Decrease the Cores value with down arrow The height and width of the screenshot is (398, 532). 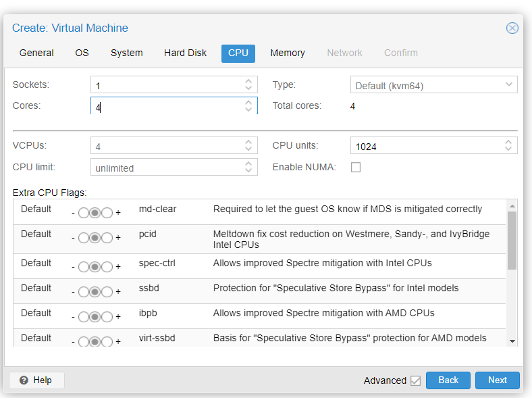click(249, 110)
